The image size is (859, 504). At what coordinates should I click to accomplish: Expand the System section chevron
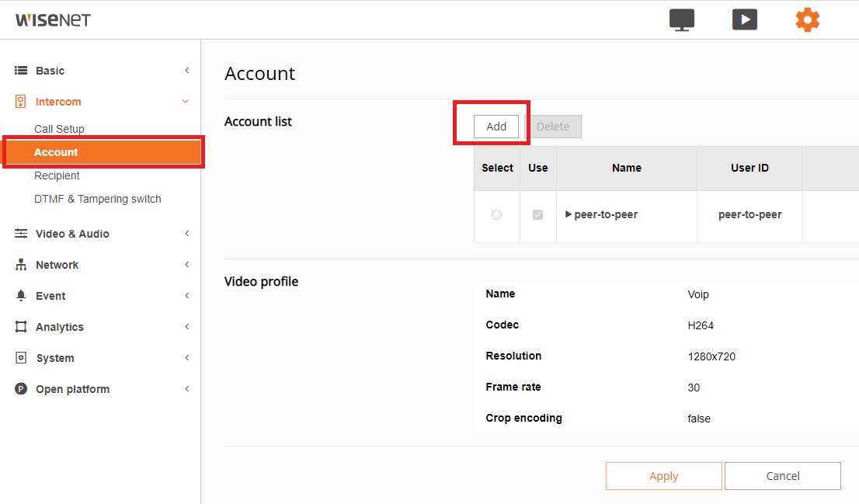coord(186,358)
